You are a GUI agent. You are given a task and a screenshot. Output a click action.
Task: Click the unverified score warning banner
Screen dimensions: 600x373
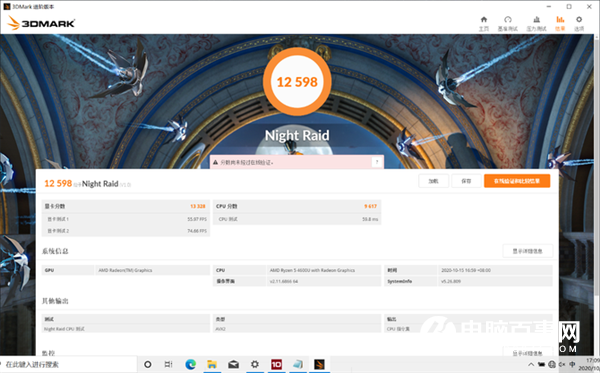[x=297, y=162]
